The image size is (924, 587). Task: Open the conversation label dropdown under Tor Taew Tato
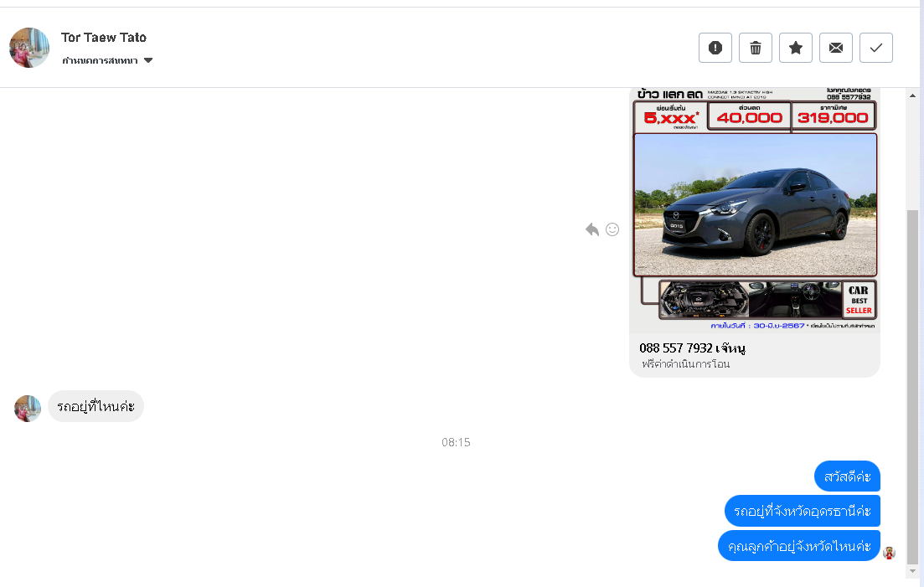coord(107,60)
